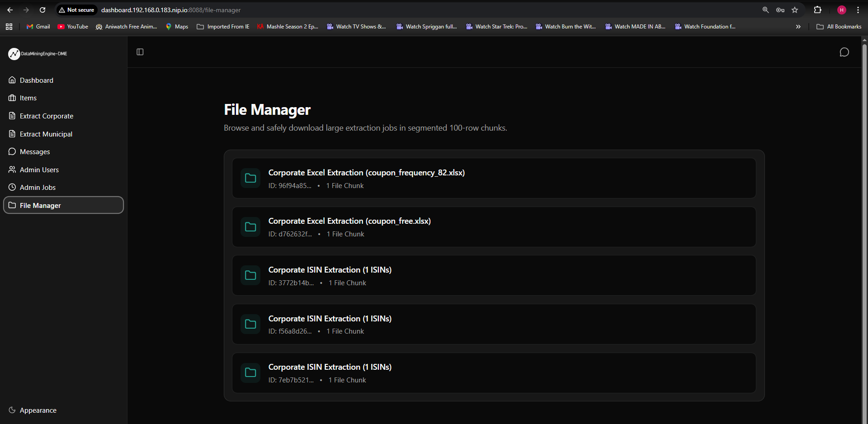Click the File Manager folder icon in sidebar
Image resolution: width=868 pixels, height=424 pixels.
click(x=12, y=205)
